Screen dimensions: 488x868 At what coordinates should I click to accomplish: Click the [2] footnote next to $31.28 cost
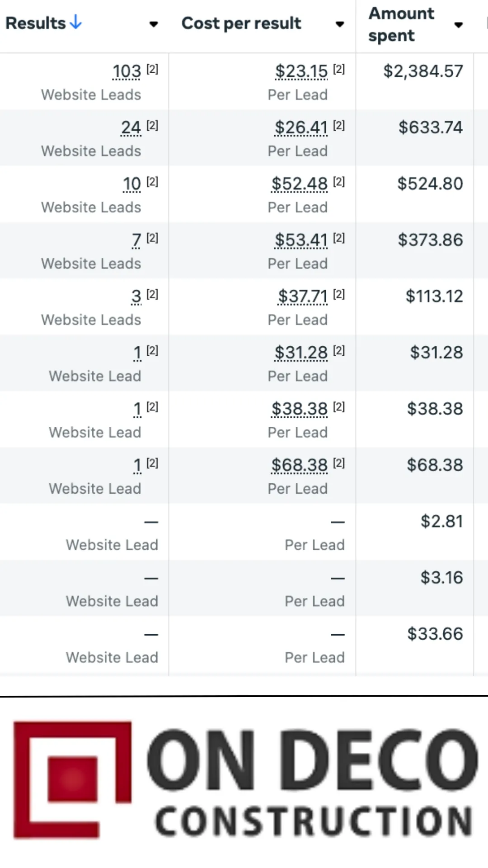tap(339, 350)
